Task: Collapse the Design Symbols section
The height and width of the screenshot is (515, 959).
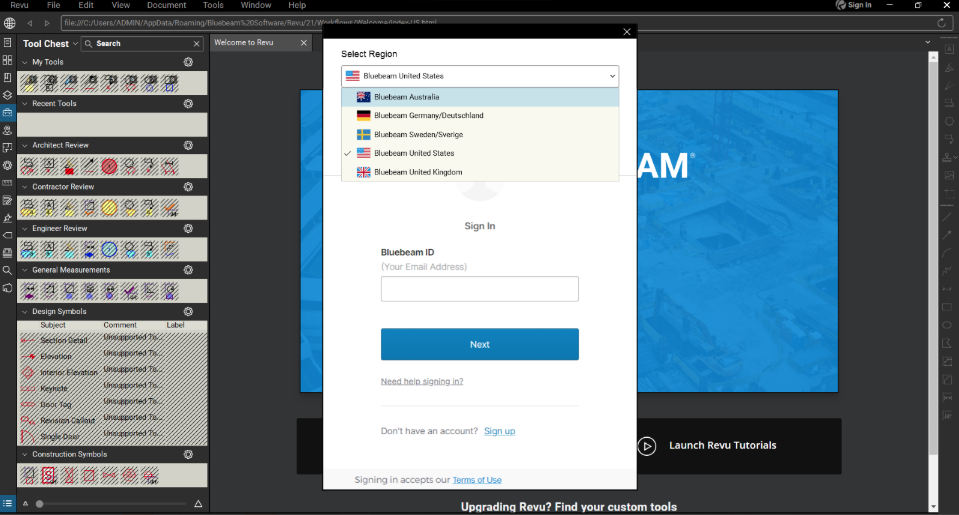Action: (24, 311)
